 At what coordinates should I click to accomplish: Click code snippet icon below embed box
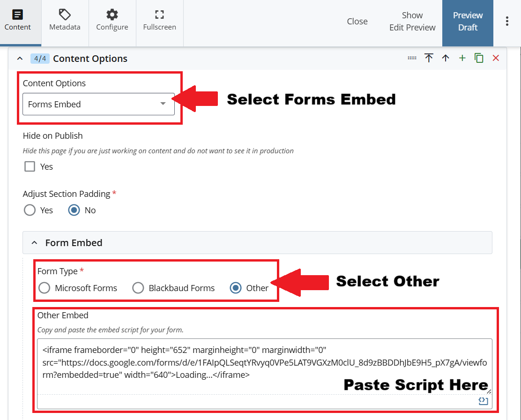pyautogui.click(x=483, y=401)
